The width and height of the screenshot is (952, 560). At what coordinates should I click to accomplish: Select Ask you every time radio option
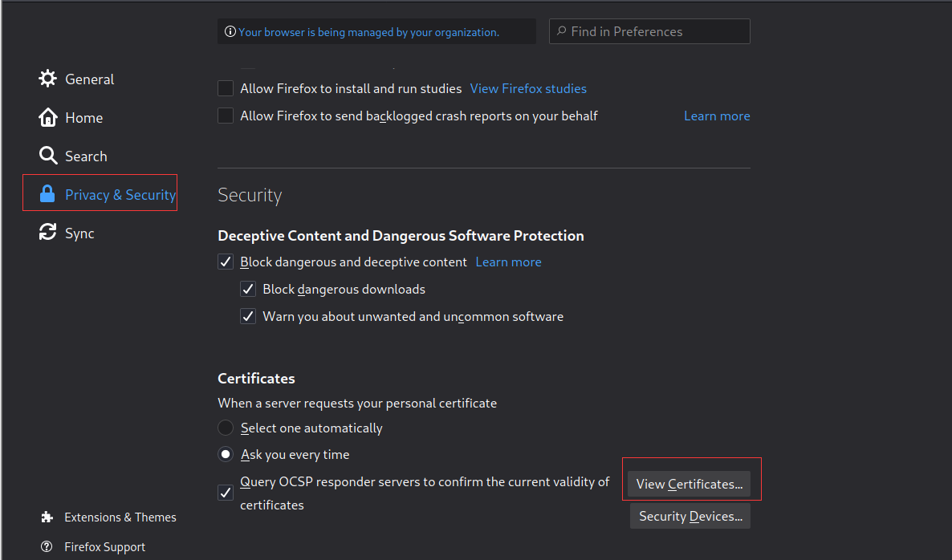(226, 454)
